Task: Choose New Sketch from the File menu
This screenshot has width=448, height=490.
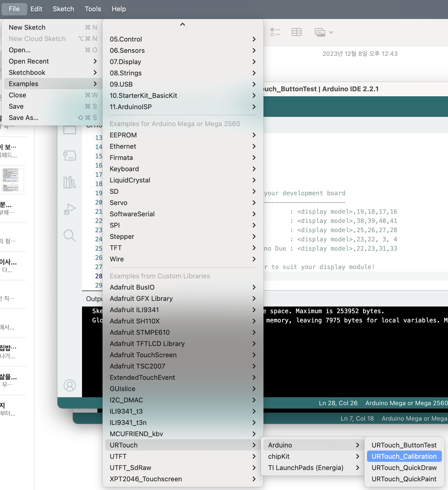Action: [27, 27]
